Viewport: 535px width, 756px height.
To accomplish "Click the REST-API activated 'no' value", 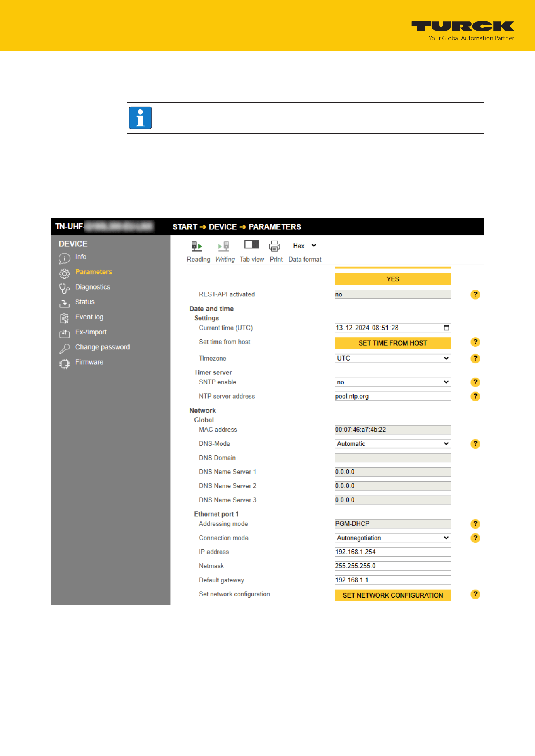I will 393,294.
